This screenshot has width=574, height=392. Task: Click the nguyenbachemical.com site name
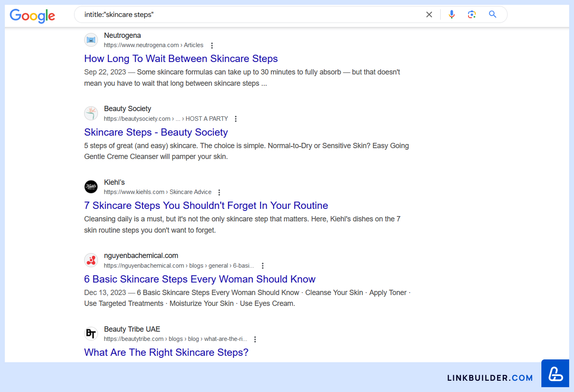141,256
